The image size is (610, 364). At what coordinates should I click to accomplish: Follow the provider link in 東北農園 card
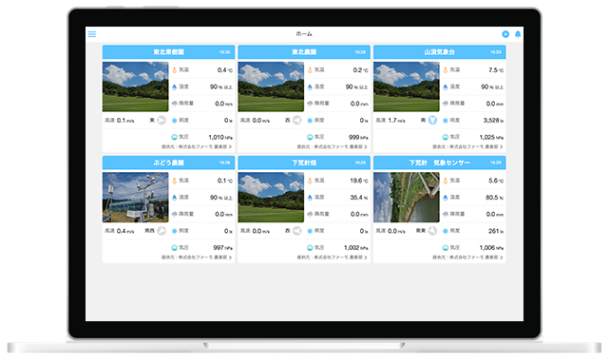pyautogui.click(x=333, y=146)
